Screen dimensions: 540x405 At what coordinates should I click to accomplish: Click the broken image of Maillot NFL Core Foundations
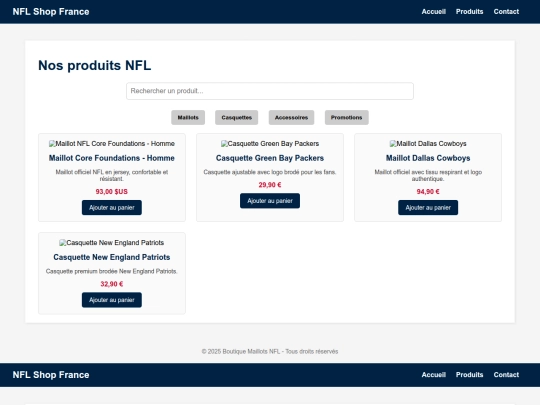112,144
